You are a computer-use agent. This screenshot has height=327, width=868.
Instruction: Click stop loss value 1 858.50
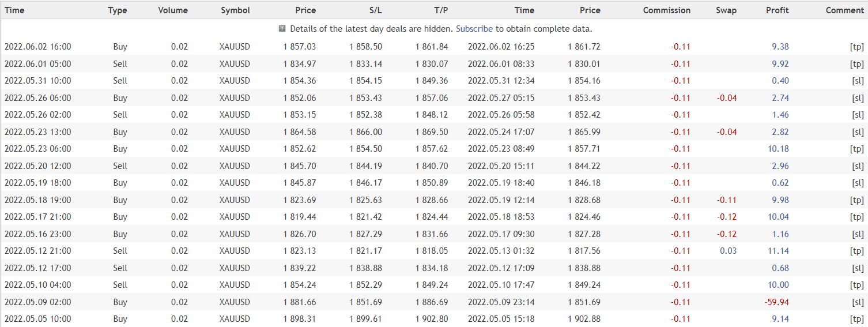pos(365,47)
